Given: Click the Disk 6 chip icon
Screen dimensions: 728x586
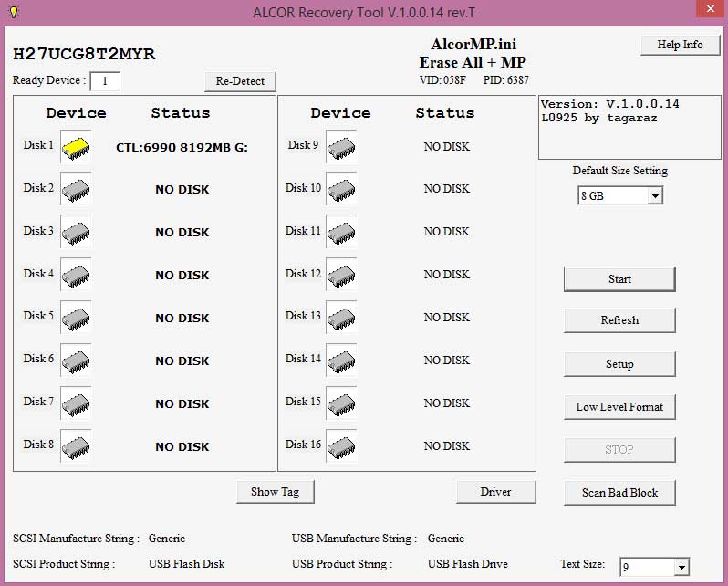Looking at the screenshot, I should [76, 361].
